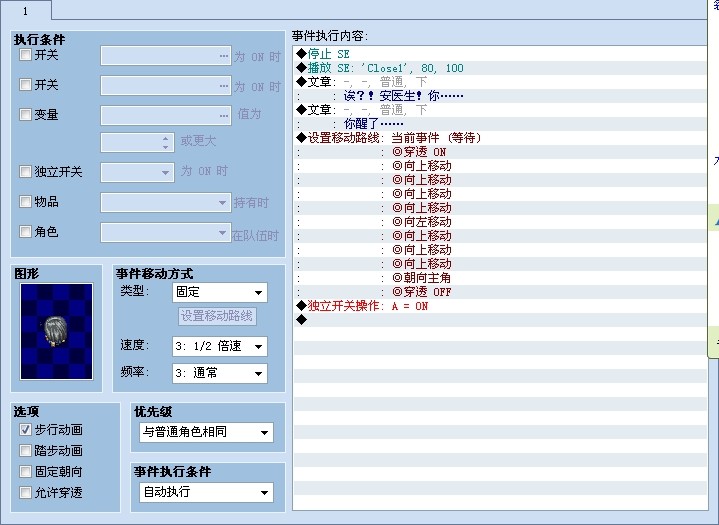Enable the first 开关 condition checkbox
The image size is (719, 525).
(25, 55)
